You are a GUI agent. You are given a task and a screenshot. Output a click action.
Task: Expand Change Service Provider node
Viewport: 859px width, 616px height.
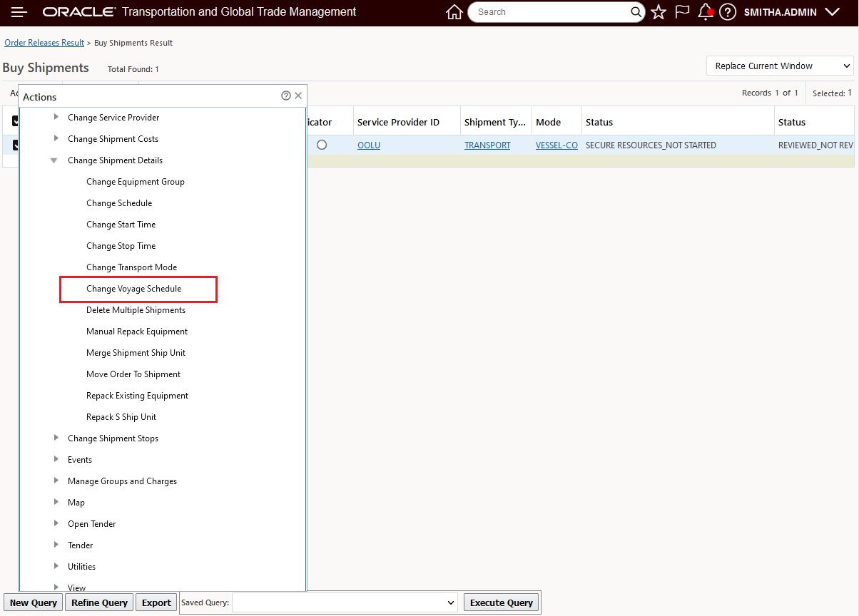(x=56, y=117)
